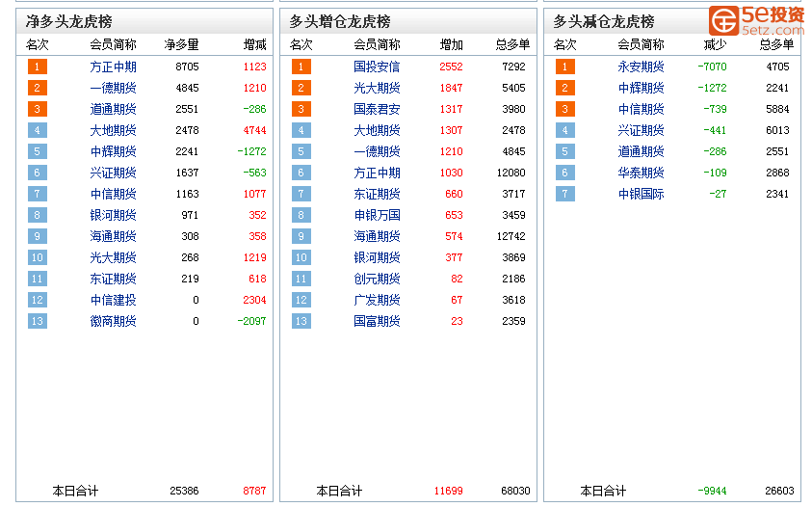Open 兴证期货 in 多头减仓龙虎榜
This screenshot has width=812, height=507.
[642, 131]
